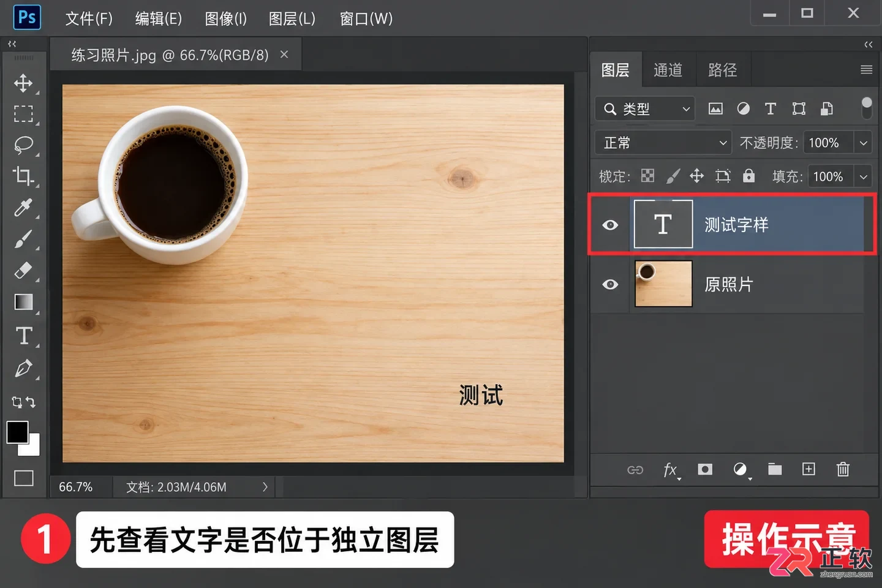882x588 pixels.
Task: Filter layers by type layer icon
Action: (x=771, y=109)
